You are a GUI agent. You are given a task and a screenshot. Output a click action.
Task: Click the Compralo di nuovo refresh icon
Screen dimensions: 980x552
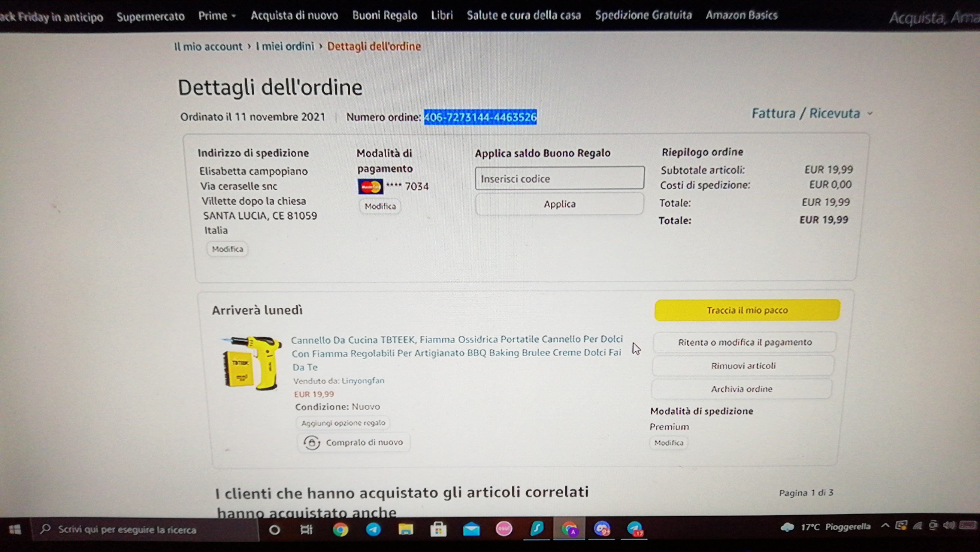click(312, 442)
